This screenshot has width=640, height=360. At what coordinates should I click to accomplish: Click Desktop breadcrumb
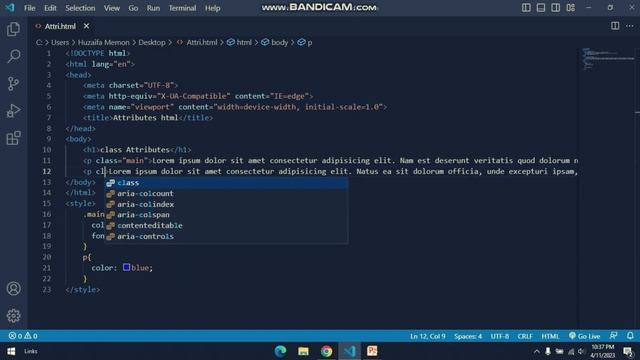[x=152, y=42]
